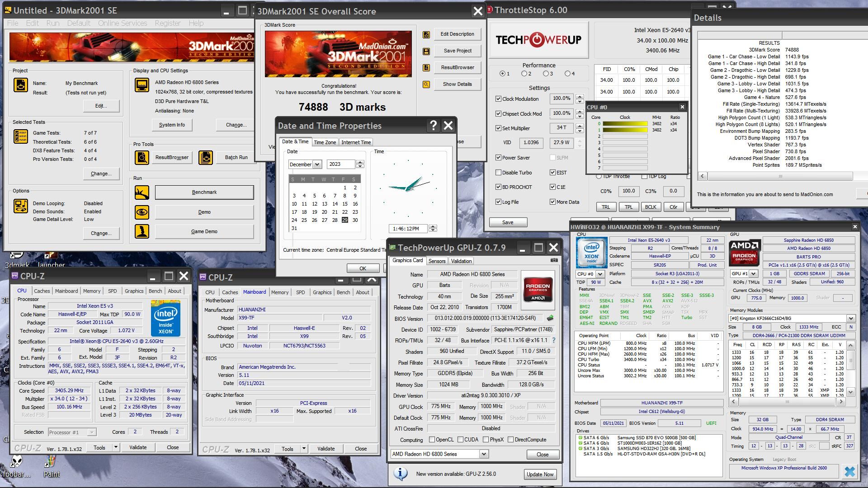The width and height of the screenshot is (868, 488).
Task: Click the Save Project floppy icon
Action: pyautogui.click(x=426, y=52)
